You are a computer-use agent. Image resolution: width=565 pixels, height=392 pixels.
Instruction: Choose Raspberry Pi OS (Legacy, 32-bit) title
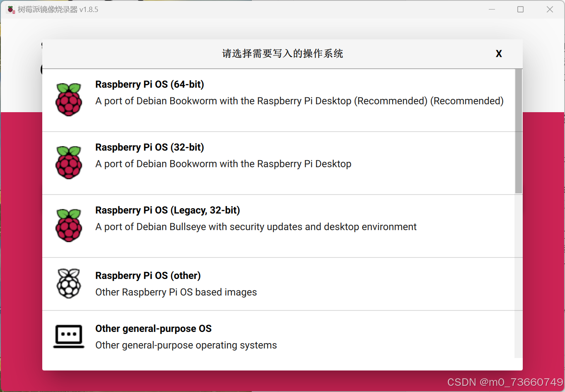pos(167,210)
